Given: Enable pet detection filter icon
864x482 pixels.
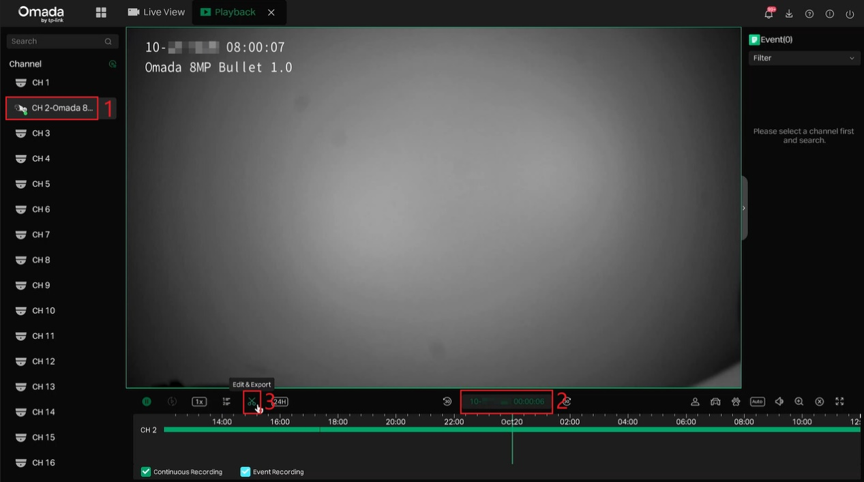Looking at the screenshot, I should (736, 402).
